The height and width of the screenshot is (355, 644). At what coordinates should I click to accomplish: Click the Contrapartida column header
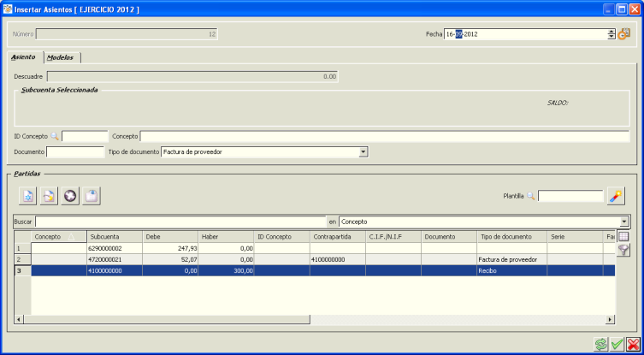click(338, 237)
